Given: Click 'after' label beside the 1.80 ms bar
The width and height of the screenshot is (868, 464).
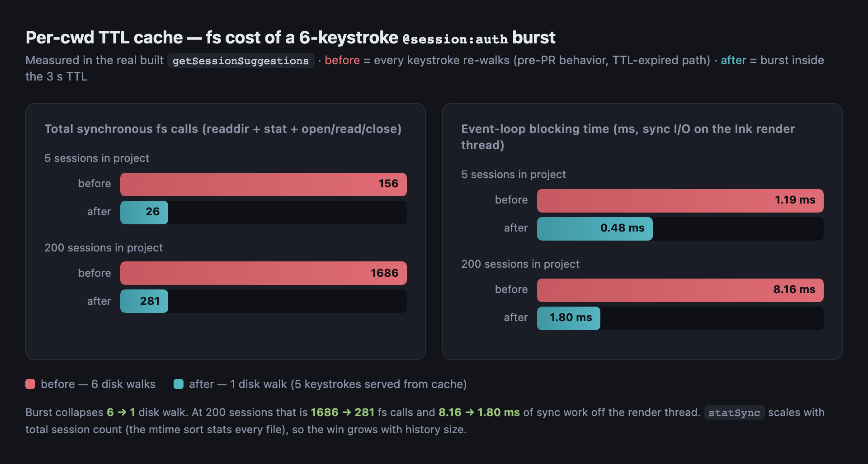Looking at the screenshot, I should [x=516, y=317].
